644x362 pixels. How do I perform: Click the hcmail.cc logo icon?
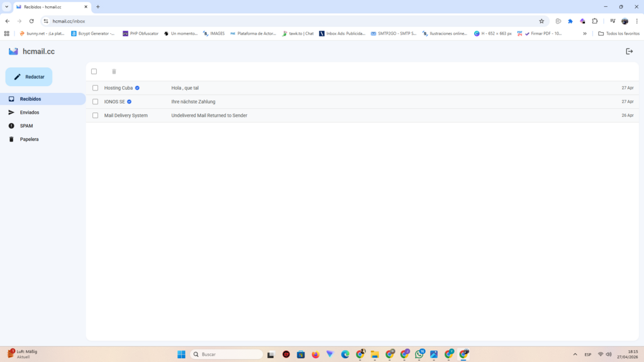[13, 52]
